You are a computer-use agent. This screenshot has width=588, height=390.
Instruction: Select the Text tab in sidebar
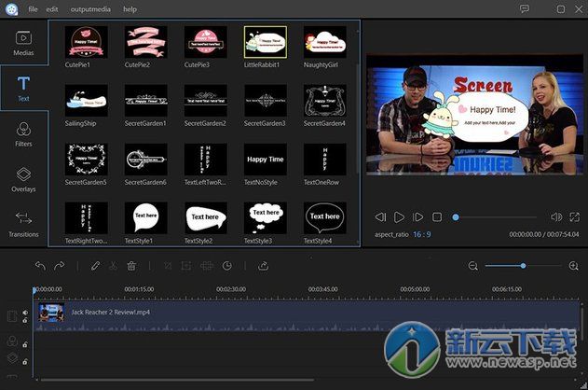[x=23, y=89]
